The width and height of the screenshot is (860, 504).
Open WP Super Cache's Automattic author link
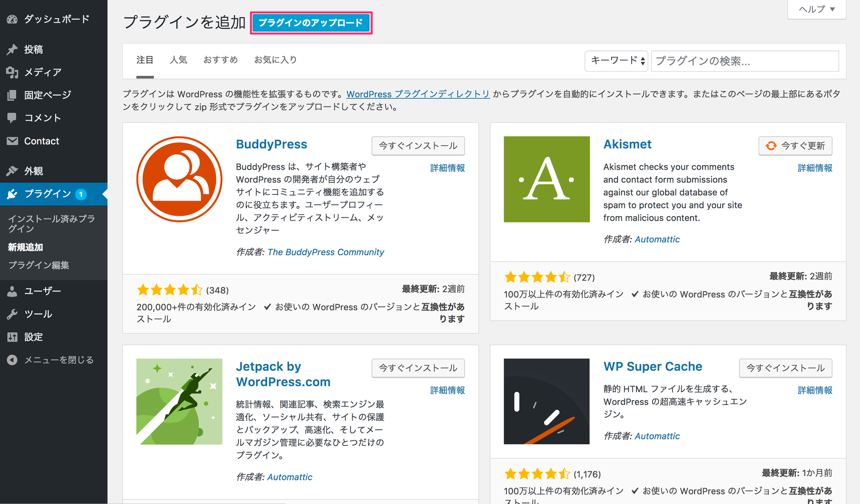[657, 436]
